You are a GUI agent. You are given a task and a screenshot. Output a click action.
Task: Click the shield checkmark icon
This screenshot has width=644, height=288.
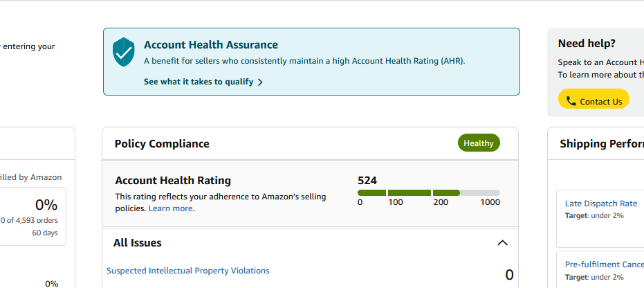coord(124,52)
